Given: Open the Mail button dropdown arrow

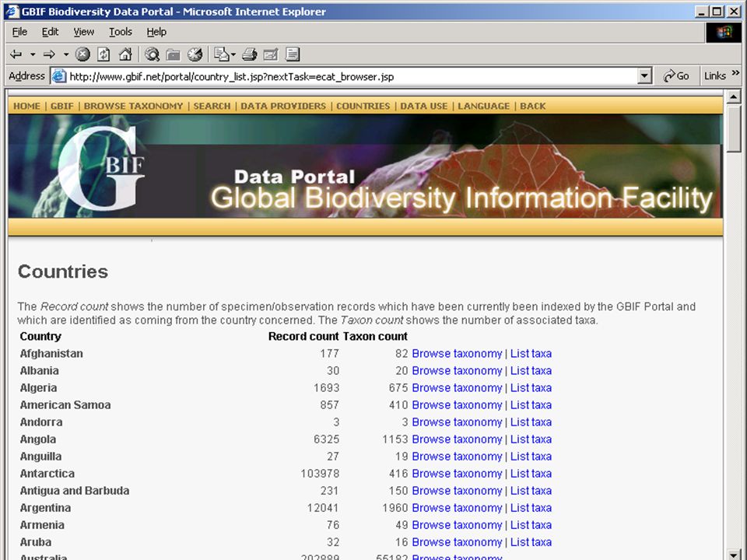Looking at the screenshot, I should (x=233, y=54).
